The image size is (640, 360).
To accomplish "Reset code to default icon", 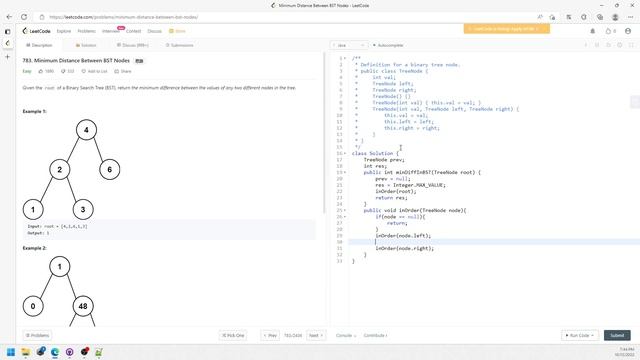I will coord(608,45).
